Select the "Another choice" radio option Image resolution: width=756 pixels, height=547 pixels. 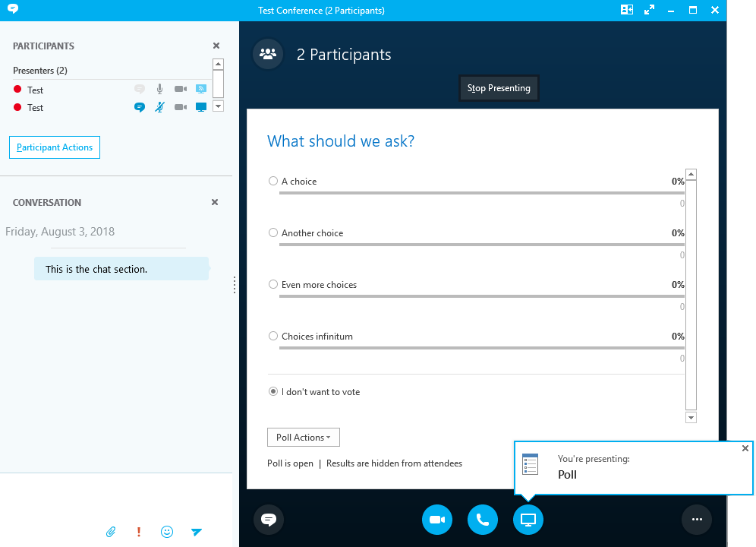273,233
